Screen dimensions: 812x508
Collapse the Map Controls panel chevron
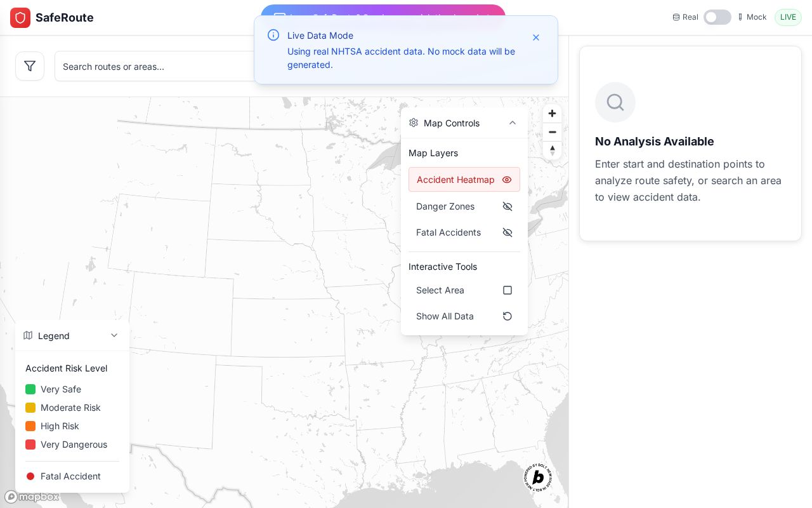(513, 123)
